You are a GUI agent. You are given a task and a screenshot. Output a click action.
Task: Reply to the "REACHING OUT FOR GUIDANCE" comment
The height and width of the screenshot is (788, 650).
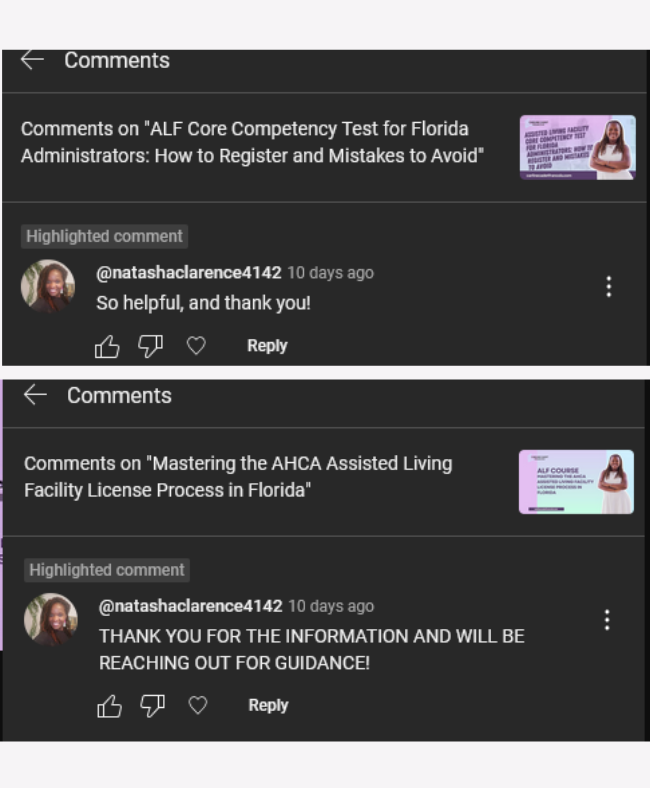pos(268,705)
